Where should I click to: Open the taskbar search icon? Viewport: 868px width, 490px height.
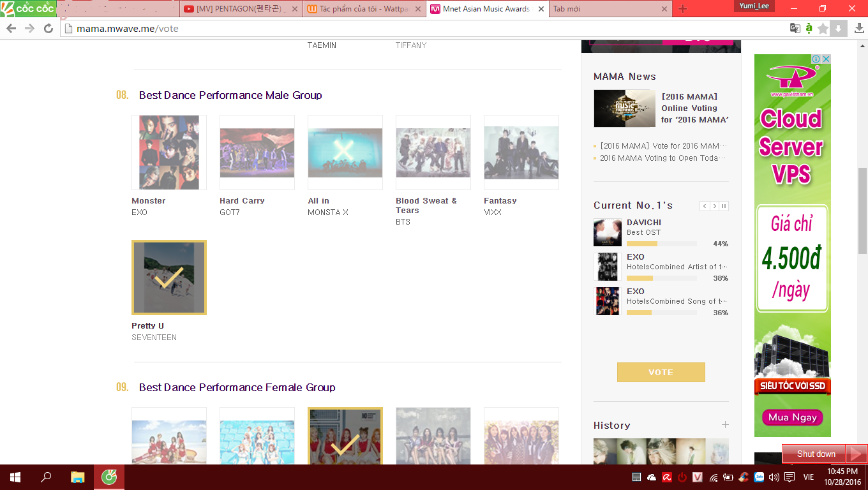[x=46, y=477]
